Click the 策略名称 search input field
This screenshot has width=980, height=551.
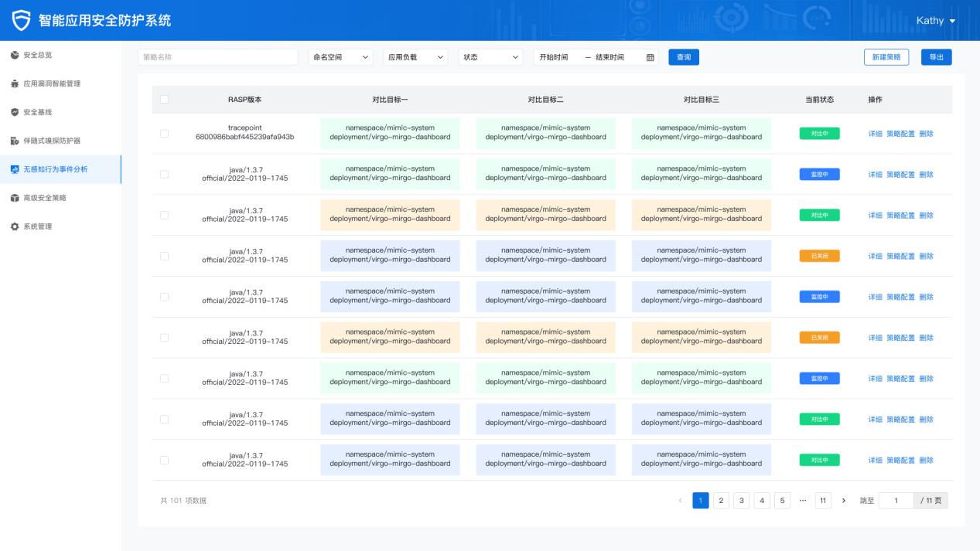click(217, 57)
